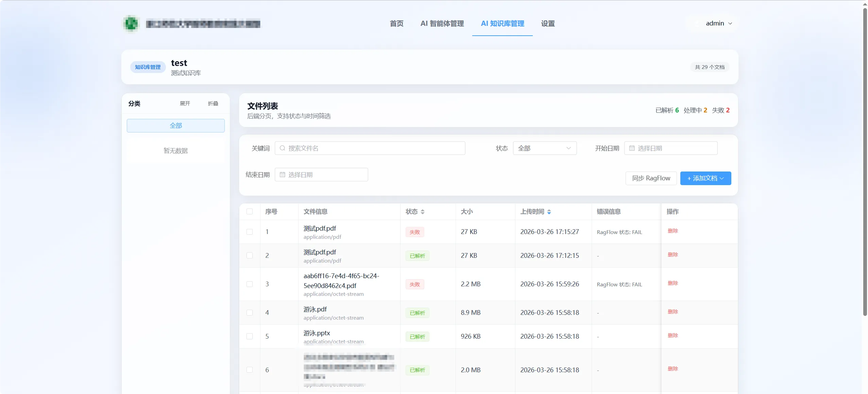Viewport: 868px width, 394px height.
Task: Sort table by the 状态 column sort arrows
Action: (x=422, y=212)
